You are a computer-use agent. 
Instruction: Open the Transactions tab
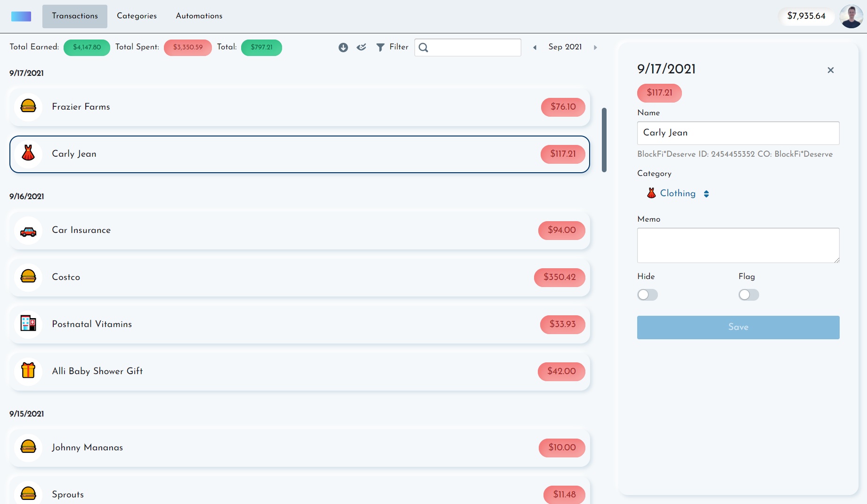pyautogui.click(x=75, y=16)
